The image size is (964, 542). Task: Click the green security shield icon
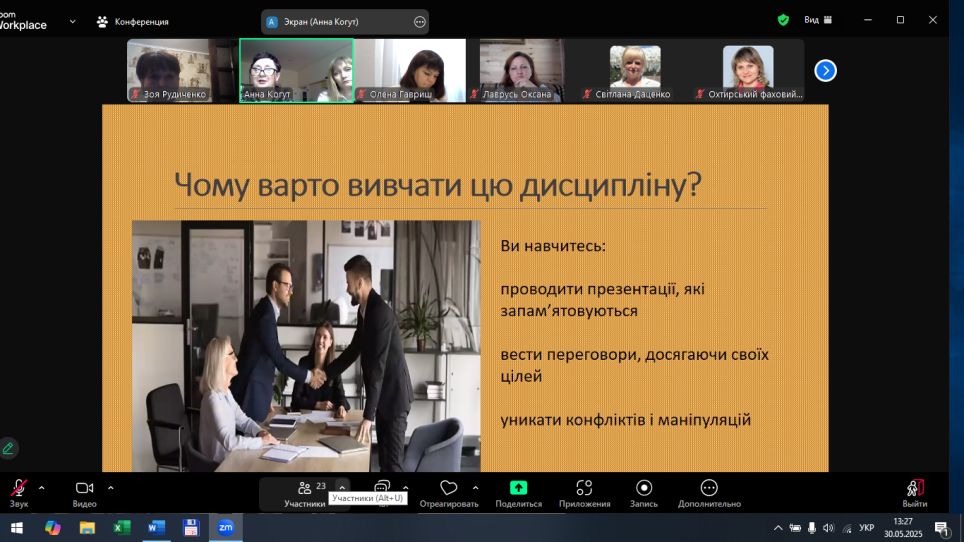point(783,20)
